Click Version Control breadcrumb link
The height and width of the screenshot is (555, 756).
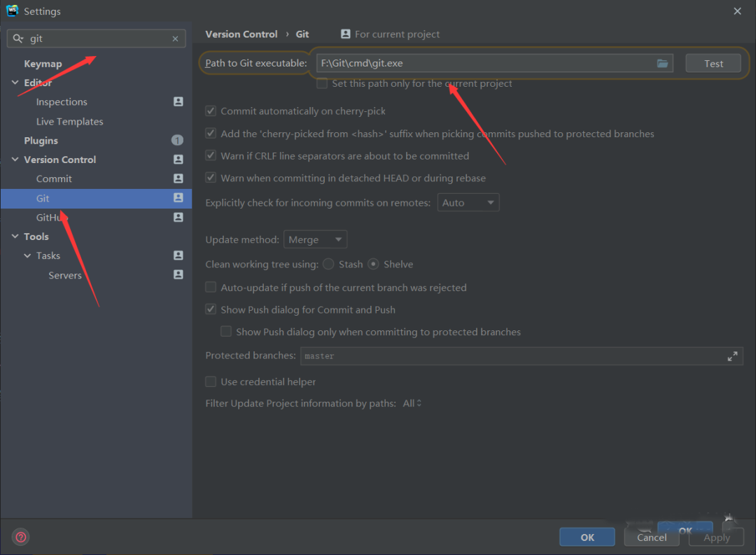click(241, 34)
